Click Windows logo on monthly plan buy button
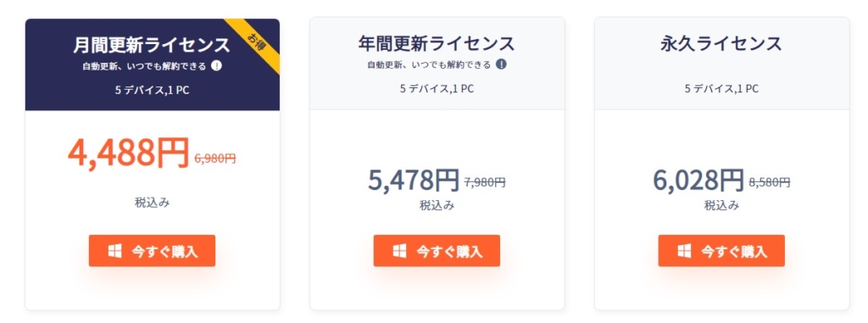Image resolution: width=868 pixels, height=323 pixels. click(x=114, y=251)
